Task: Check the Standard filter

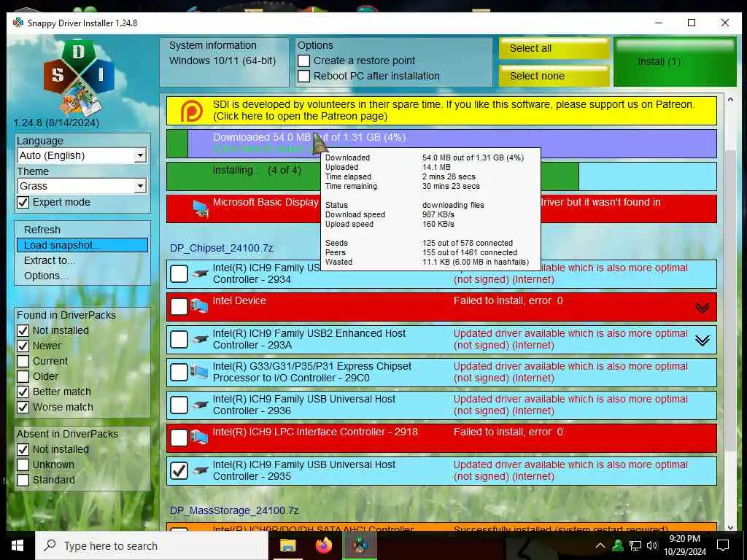Action: [x=23, y=480]
